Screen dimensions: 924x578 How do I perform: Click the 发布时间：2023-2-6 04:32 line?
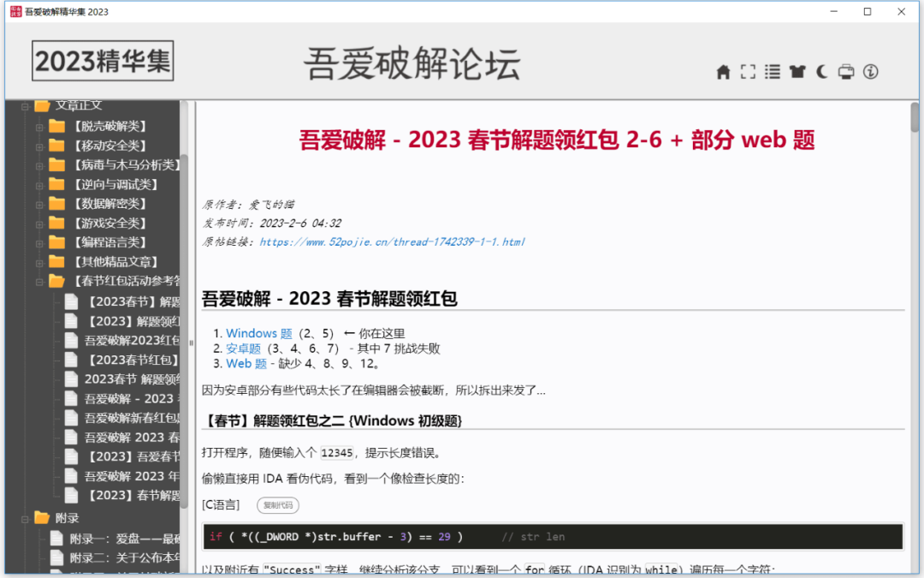[272, 223]
